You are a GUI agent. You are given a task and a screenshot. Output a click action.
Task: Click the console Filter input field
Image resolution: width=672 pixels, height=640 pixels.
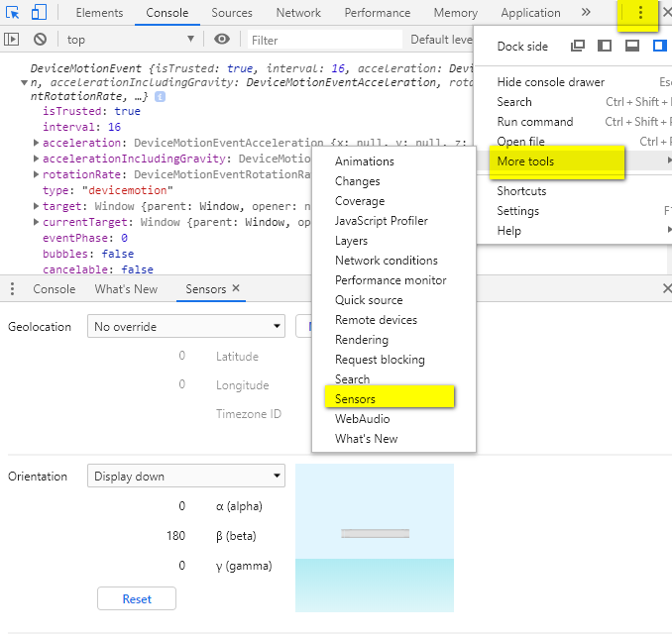point(325,40)
